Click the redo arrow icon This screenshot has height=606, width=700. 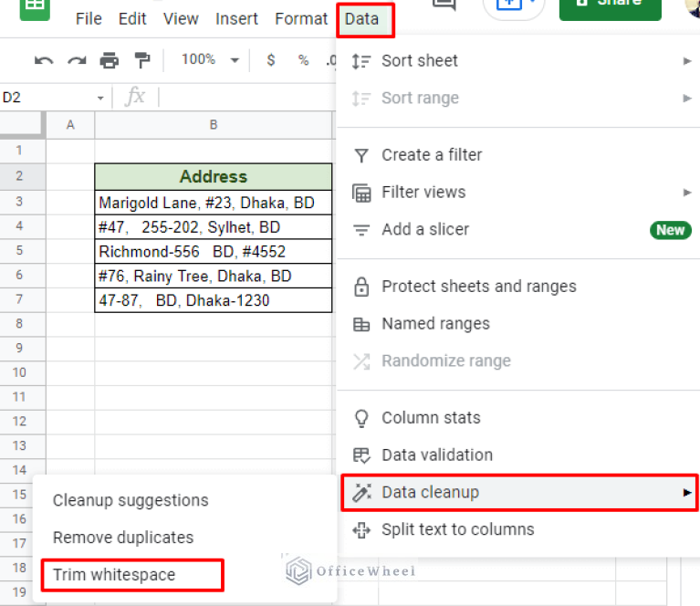click(x=77, y=61)
